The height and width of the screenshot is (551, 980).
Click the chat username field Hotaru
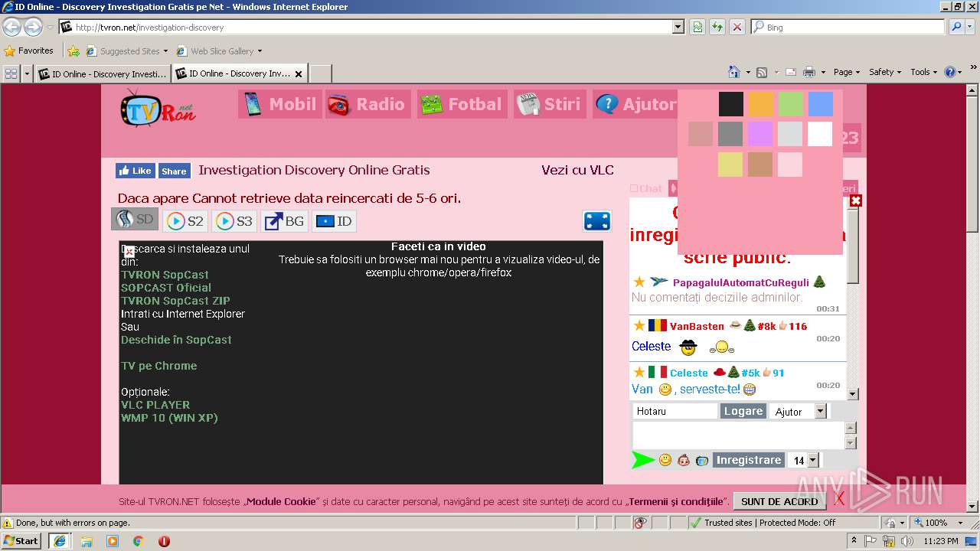pos(675,411)
